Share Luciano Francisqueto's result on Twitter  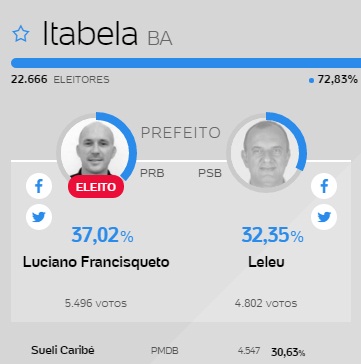(39, 217)
